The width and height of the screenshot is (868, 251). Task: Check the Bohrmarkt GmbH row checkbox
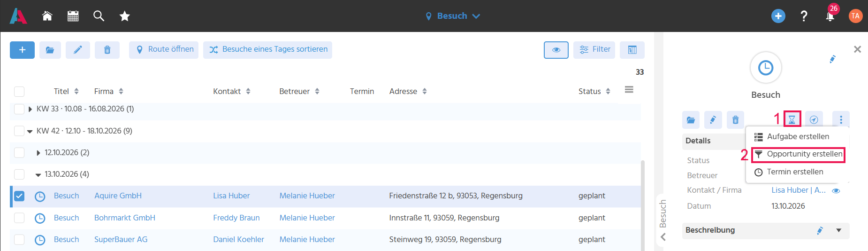pos(19,218)
